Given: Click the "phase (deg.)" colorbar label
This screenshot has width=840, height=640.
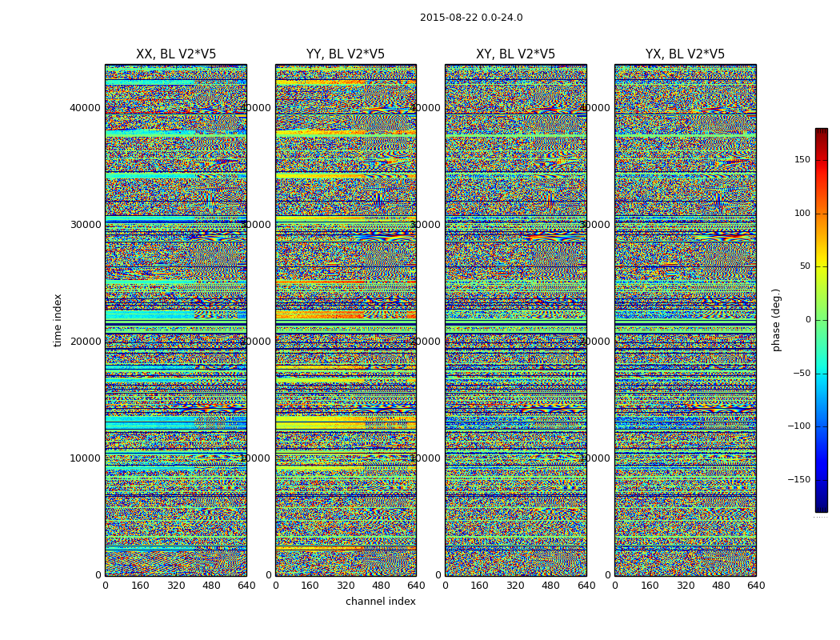Looking at the screenshot, I should 776,320.
